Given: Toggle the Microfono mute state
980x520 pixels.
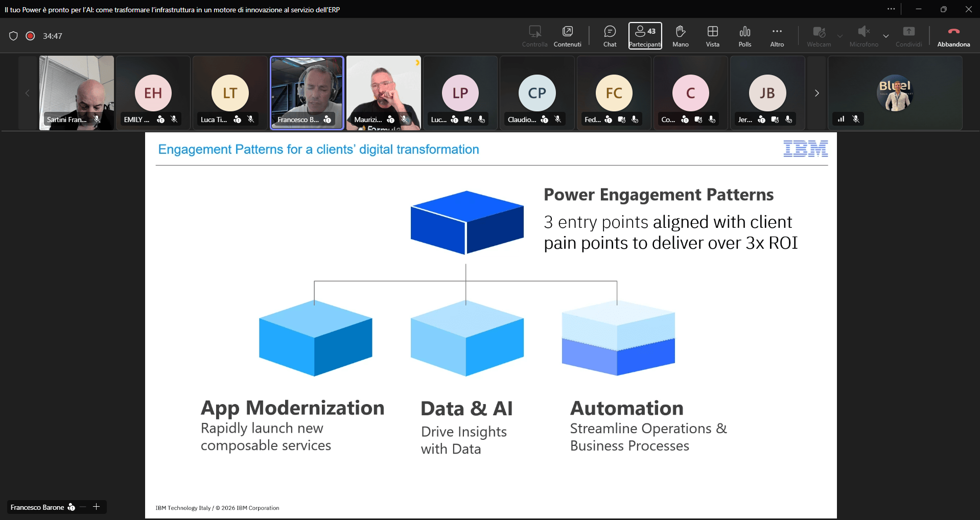Looking at the screenshot, I should point(864,36).
